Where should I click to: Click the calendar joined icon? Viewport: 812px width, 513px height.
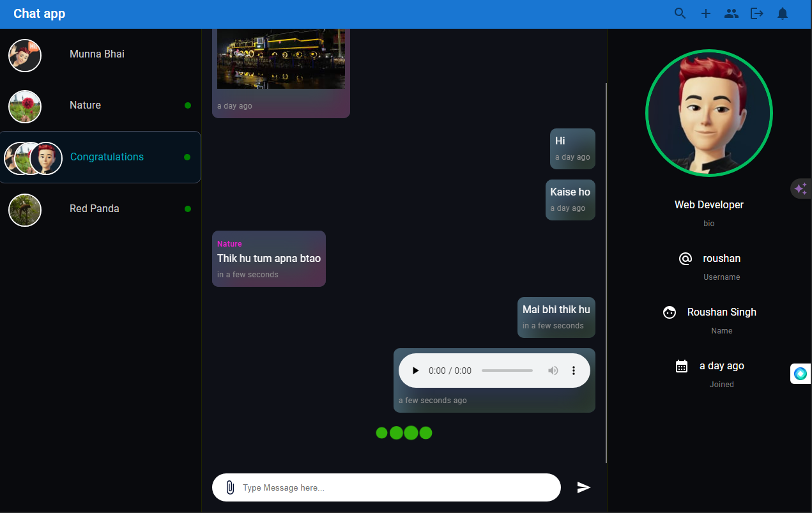[x=682, y=366]
